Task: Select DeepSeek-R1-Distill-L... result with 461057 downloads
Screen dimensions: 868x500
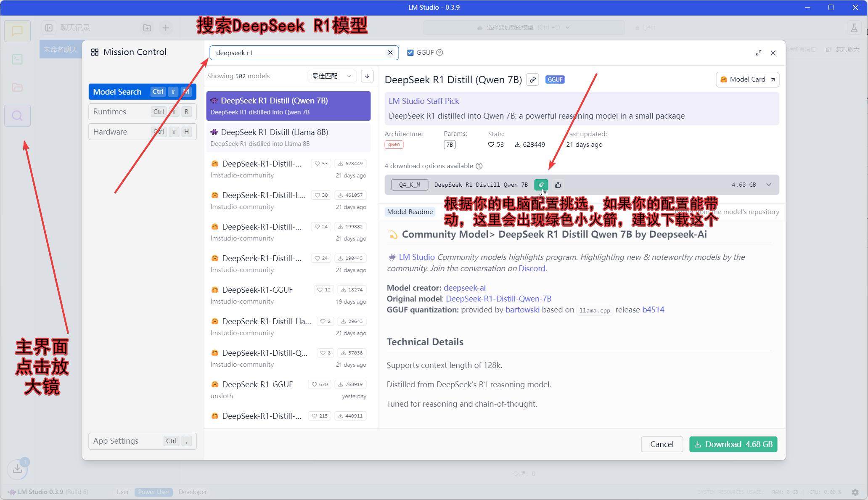Action: [x=288, y=201]
